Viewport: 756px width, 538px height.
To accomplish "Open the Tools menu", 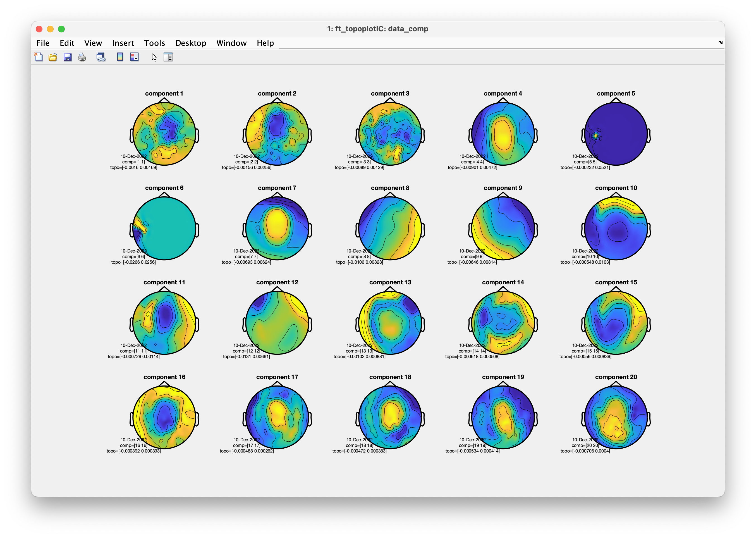I will pyautogui.click(x=154, y=43).
